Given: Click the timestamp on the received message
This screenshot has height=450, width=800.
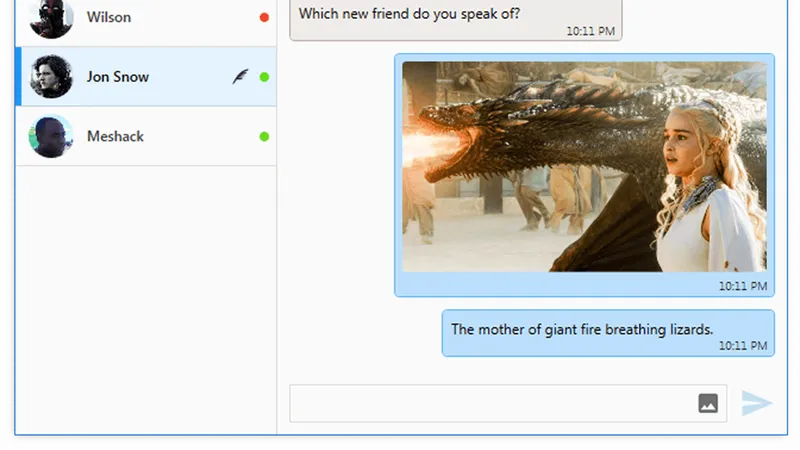Looking at the screenshot, I should pos(590,31).
